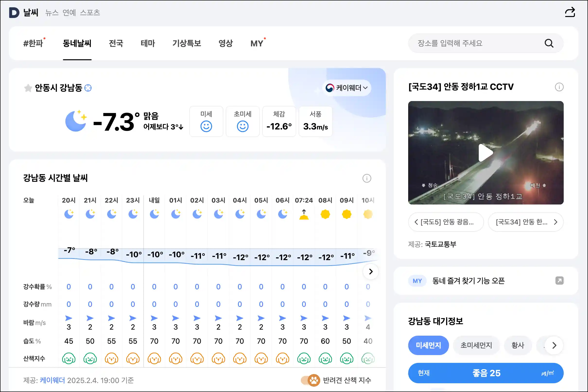
Task: Click the search magnifier icon
Action: pos(549,43)
